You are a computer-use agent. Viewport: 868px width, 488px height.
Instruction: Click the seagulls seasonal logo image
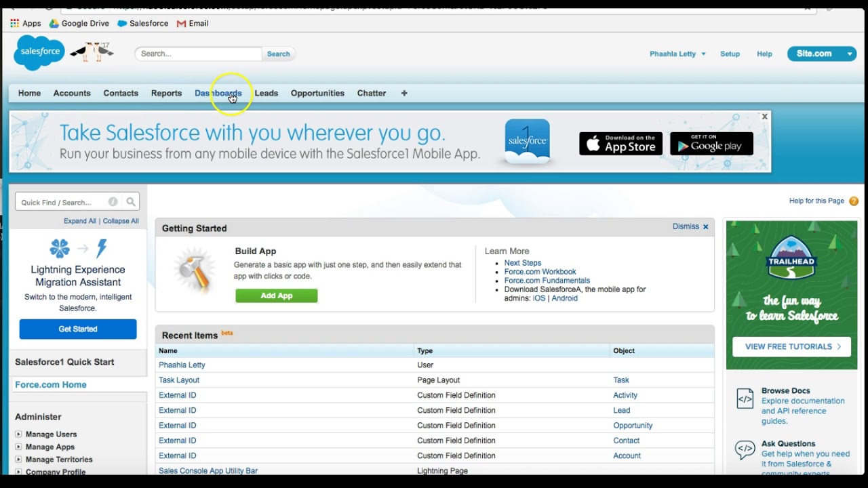coord(93,52)
